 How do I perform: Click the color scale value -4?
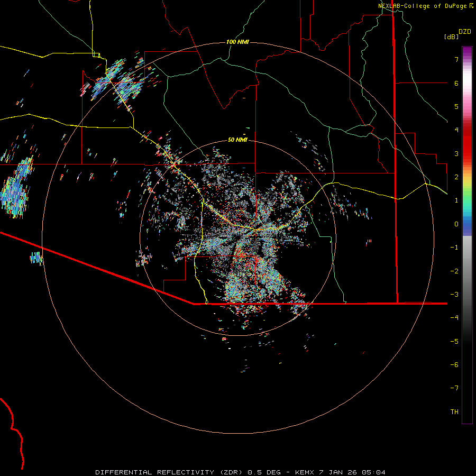tap(454, 318)
